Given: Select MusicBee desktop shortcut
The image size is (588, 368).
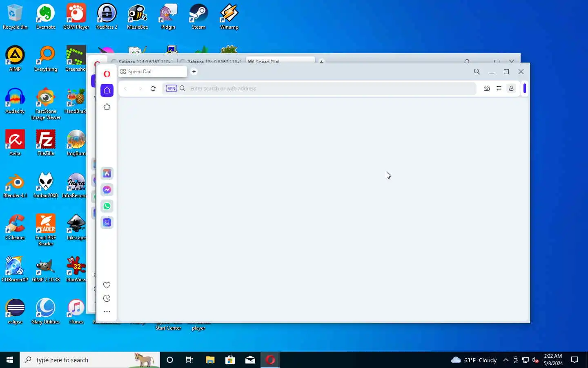Looking at the screenshot, I should tap(138, 17).
